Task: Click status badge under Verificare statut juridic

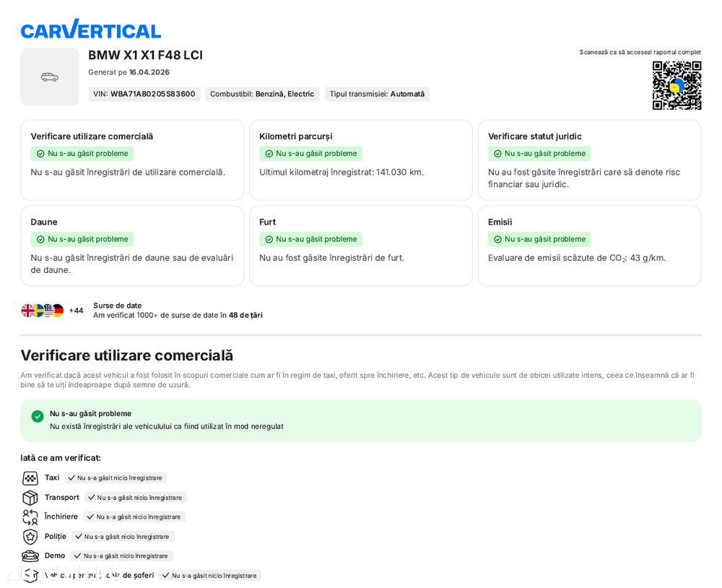Action: pos(539,153)
